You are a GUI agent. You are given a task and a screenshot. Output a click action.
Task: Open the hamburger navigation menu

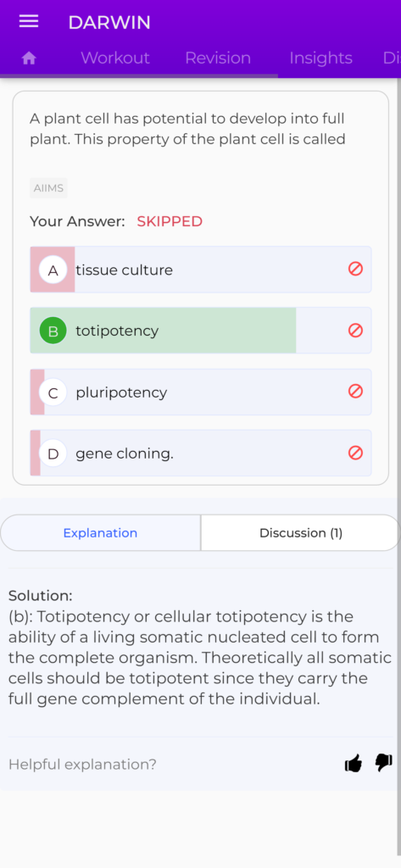(x=29, y=21)
